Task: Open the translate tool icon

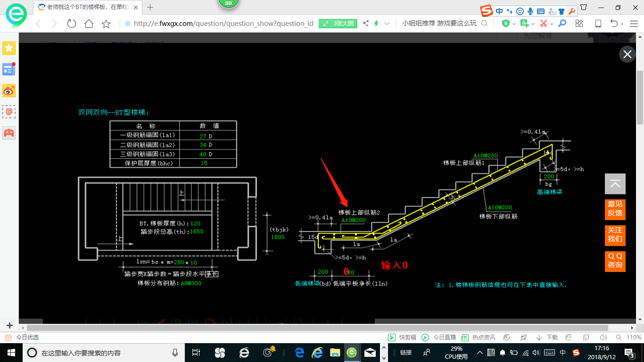Action: [x=524, y=24]
